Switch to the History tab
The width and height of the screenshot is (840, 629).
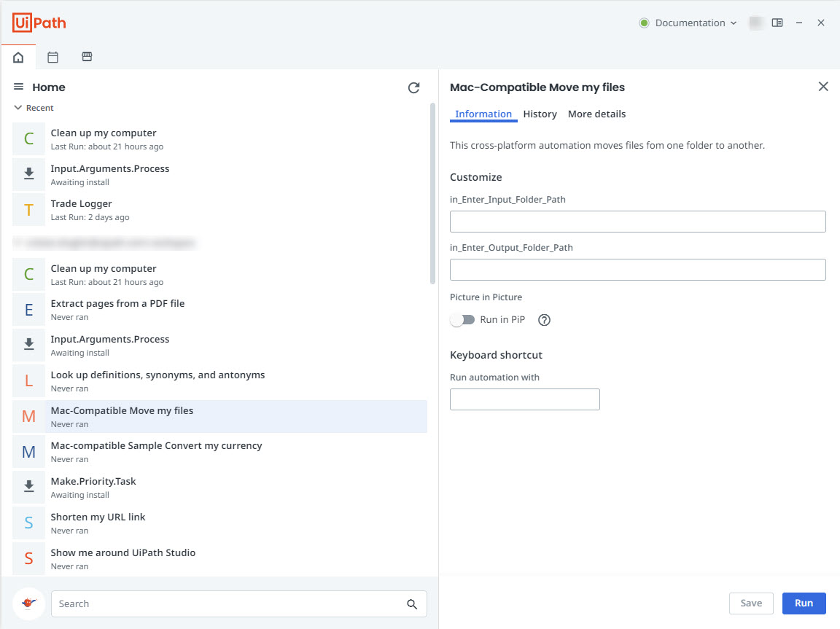click(540, 114)
